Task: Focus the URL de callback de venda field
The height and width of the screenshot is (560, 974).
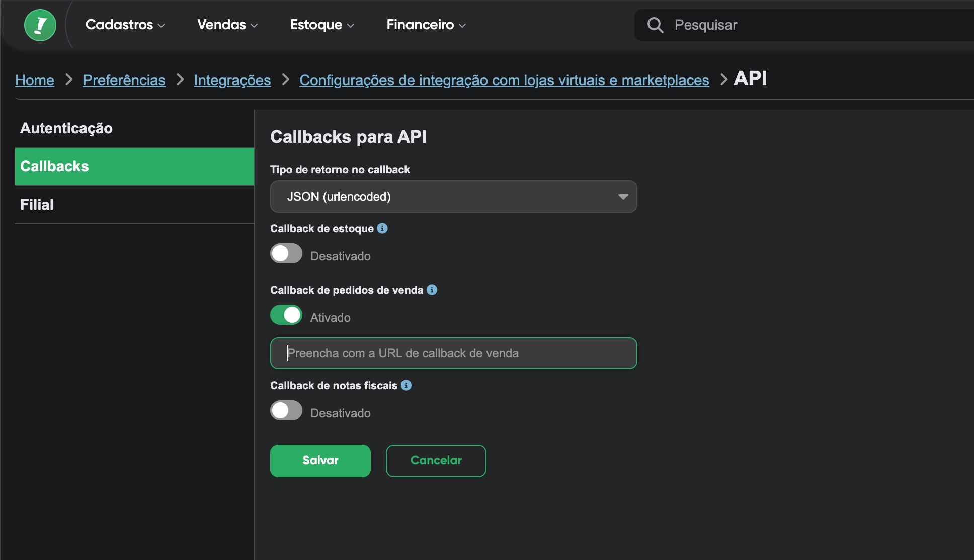Action: 453,353
